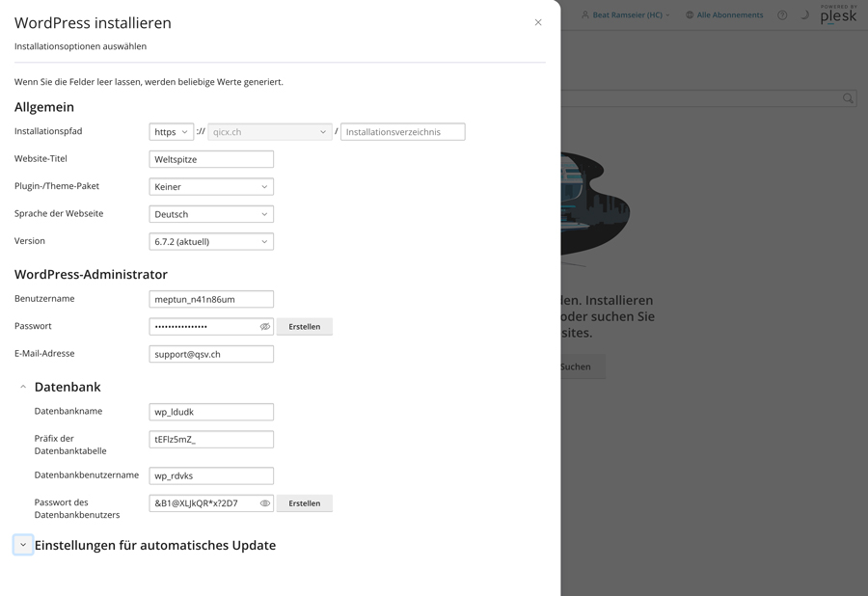
Task: Click the Plesk logo
Action: tap(838, 14)
